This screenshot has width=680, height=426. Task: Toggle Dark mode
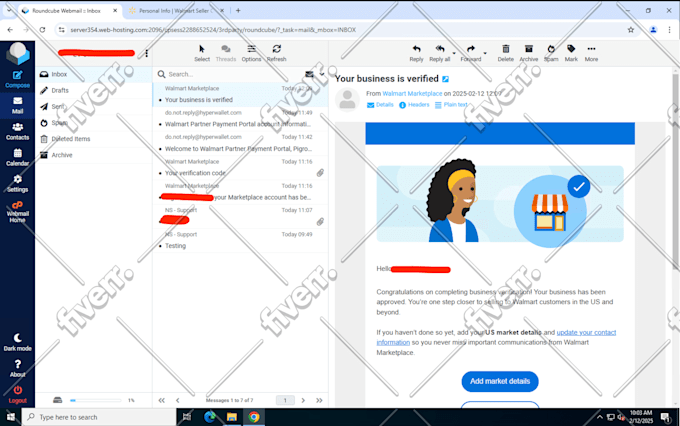click(17, 342)
